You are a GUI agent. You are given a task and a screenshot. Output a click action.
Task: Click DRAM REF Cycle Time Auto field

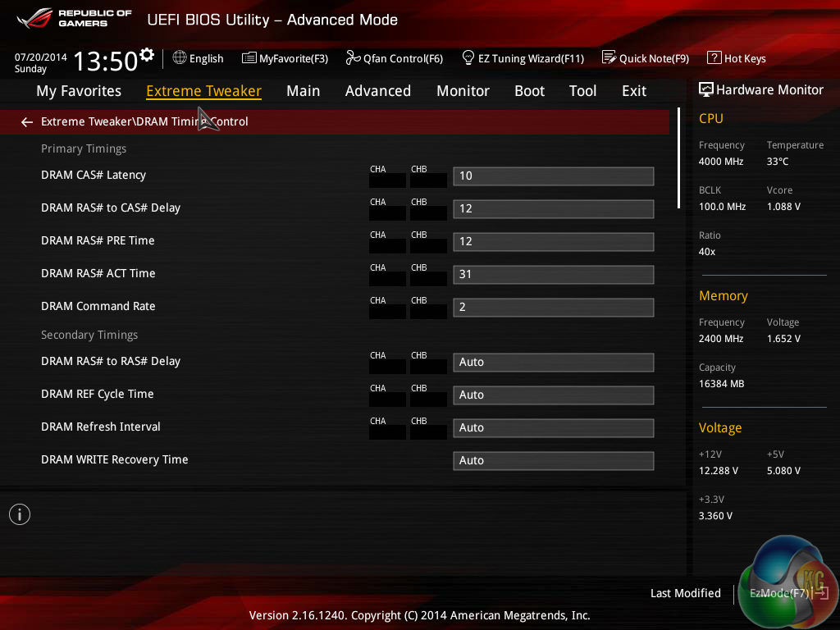tap(554, 395)
